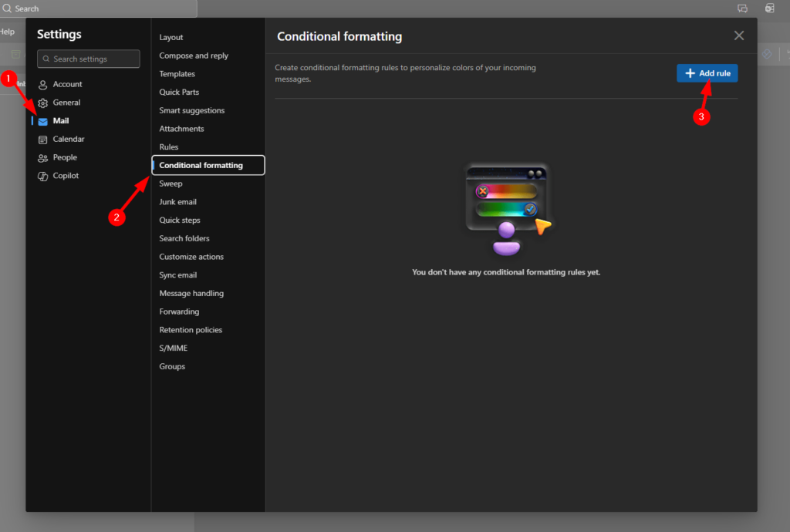790x532 pixels.
Task: Open the S/MIME settings page
Action: [173, 348]
